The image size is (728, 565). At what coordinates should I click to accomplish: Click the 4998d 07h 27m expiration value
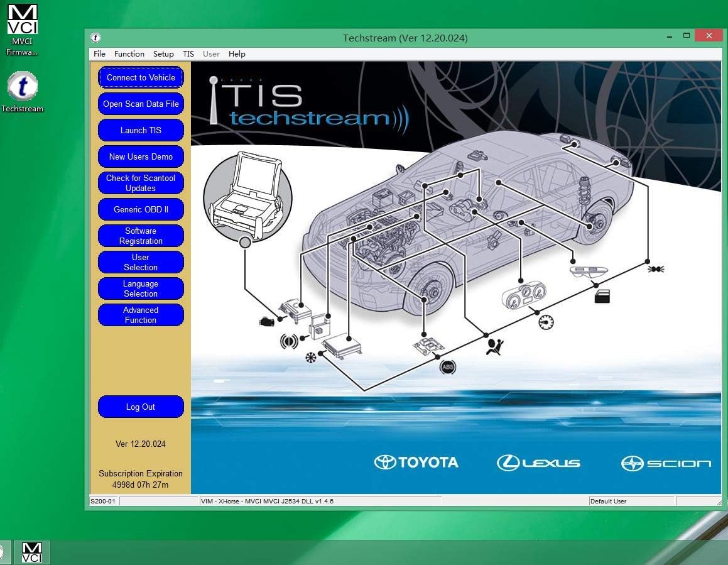(x=140, y=485)
